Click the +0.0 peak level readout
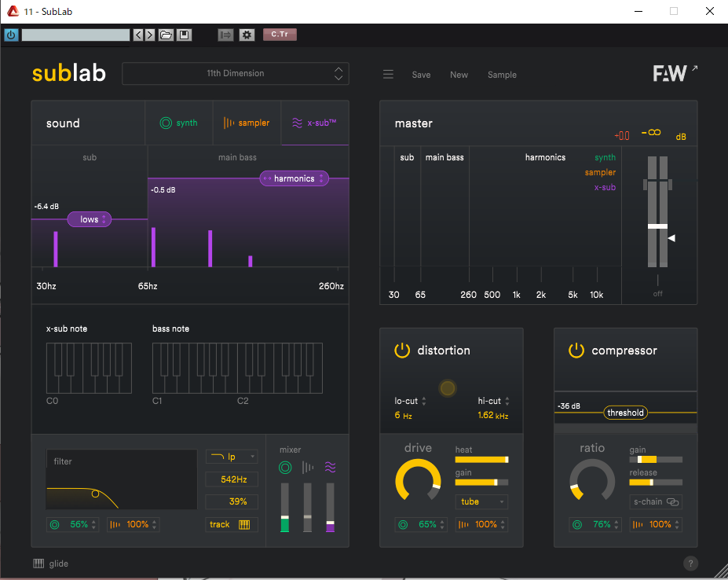 point(622,136)
